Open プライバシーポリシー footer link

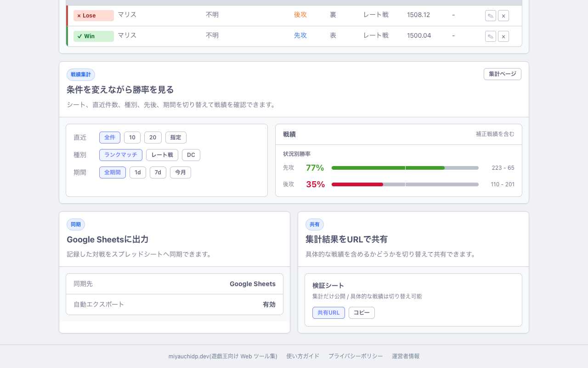[356, 356]
